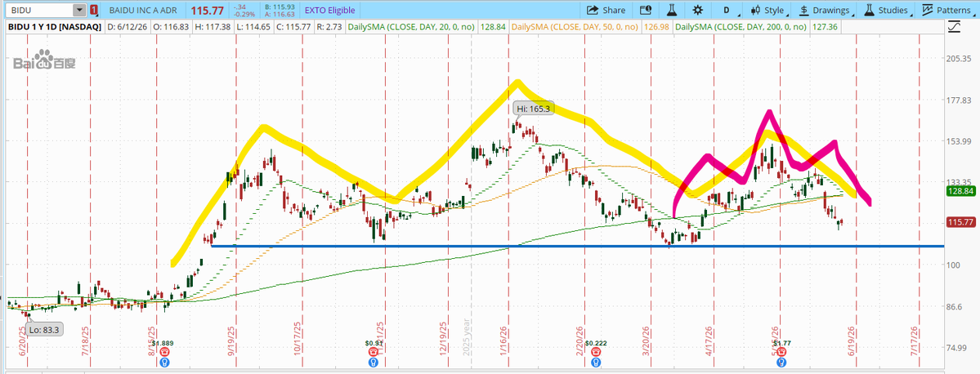
Task: Click the EXTO Eligible label
Action: point(329,10)
